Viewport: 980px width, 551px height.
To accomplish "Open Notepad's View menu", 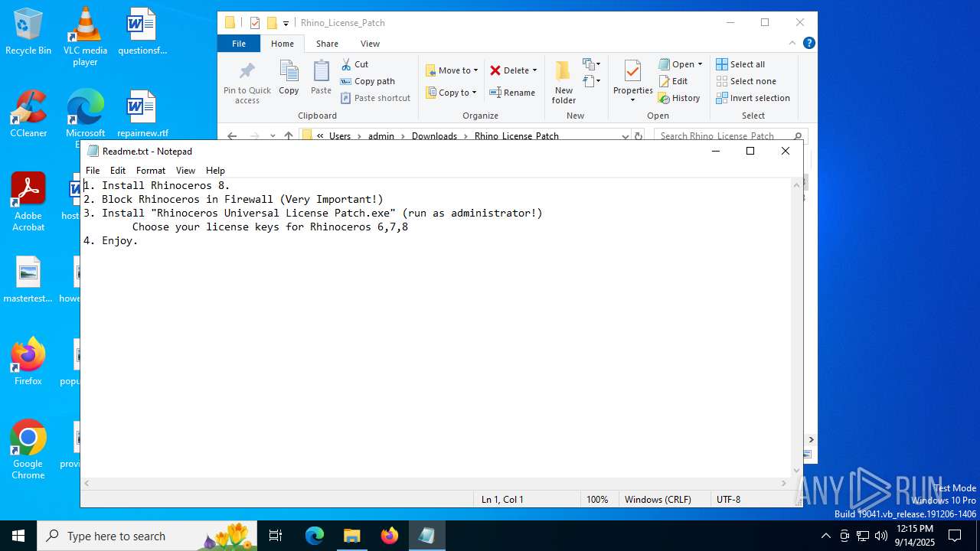I will pos(185,171).
